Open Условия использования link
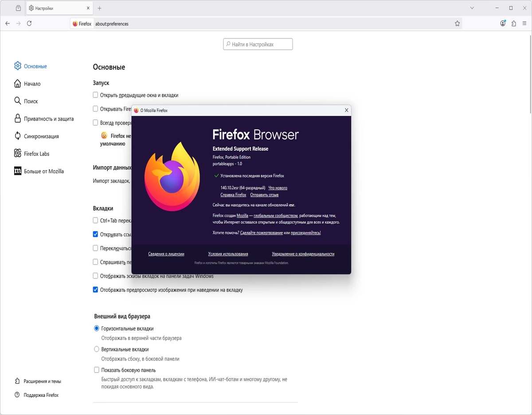The height and width of the screenshot is (415, 532). point(228,254)
